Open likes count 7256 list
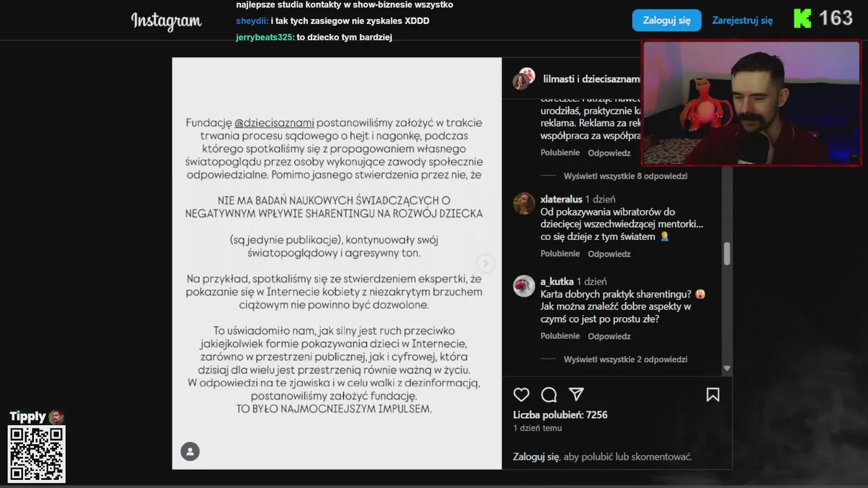This screenshot has width=868, height=488. tap(560, 415)
